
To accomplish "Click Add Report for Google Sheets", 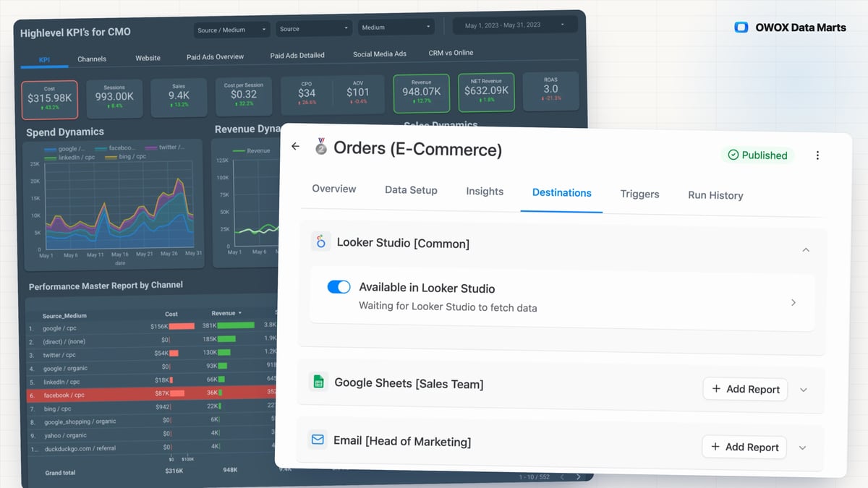I will 745,389.
